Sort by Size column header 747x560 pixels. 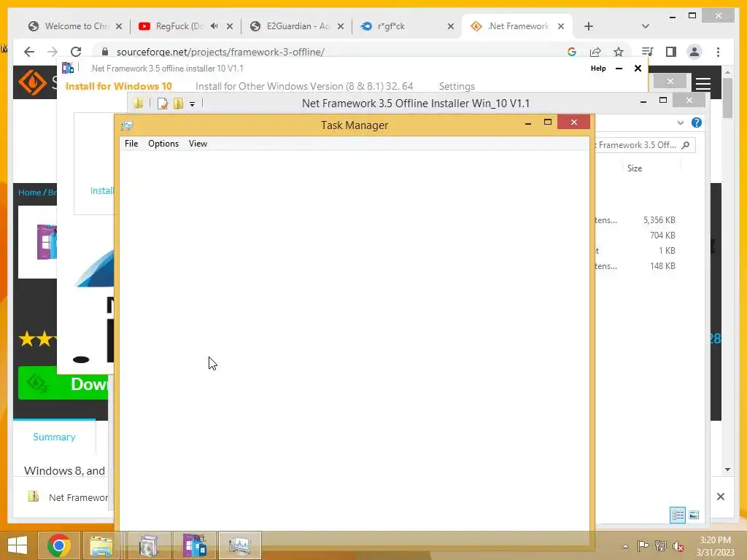tap(635, 168)
